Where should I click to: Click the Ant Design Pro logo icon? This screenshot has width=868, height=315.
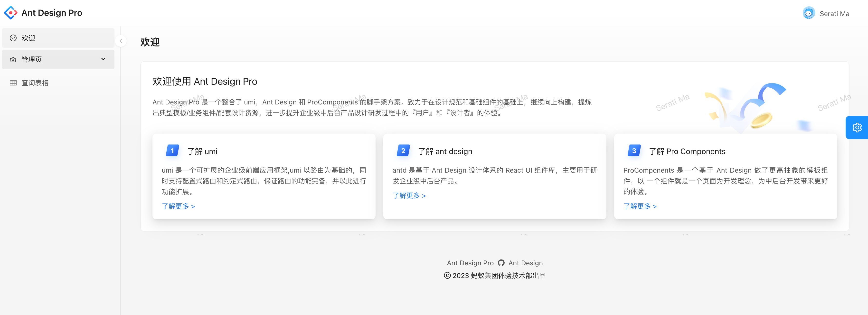10,13
